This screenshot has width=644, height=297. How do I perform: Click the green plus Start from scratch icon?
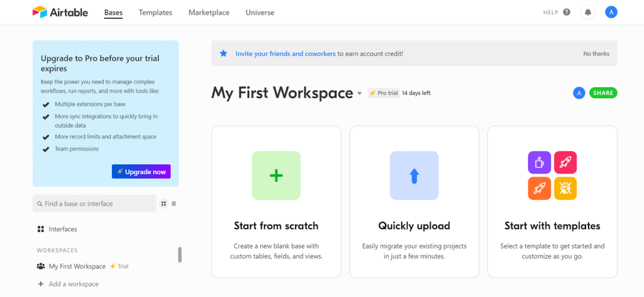tap(276, 176)
